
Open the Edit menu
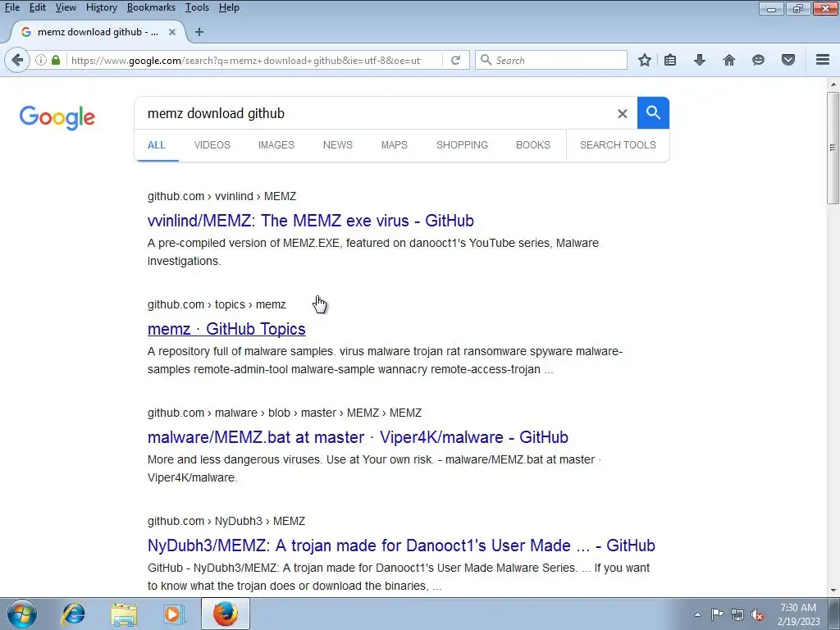click(37, 7)
